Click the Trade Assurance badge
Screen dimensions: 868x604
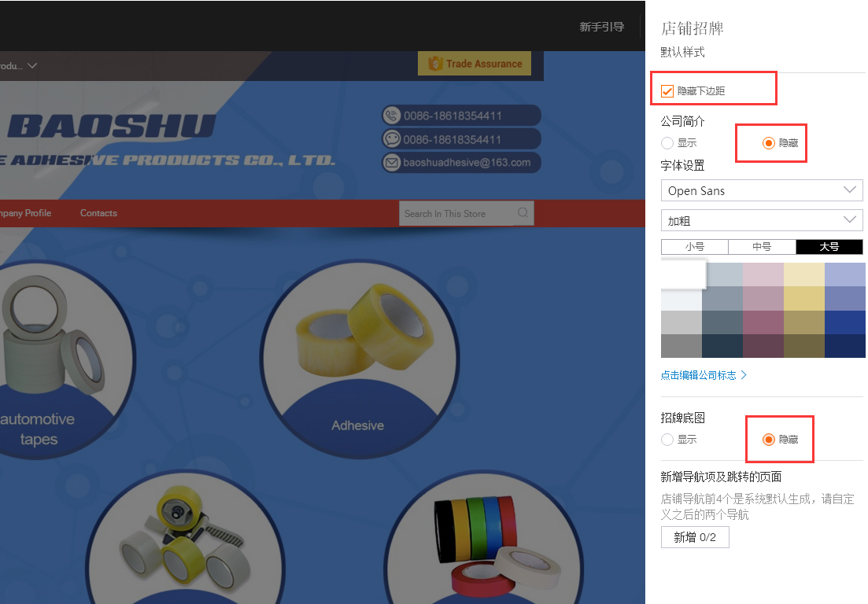pyautogui.click(x=475, y=64)
